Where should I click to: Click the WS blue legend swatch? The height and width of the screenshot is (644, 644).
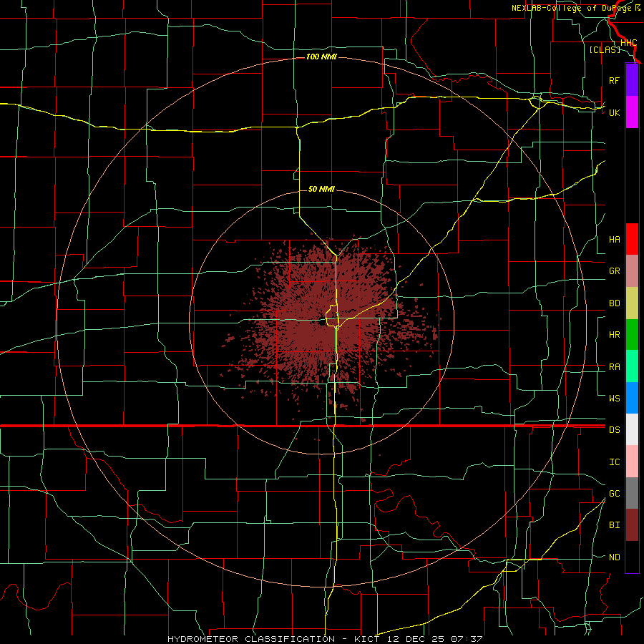[x=632, y=398]
